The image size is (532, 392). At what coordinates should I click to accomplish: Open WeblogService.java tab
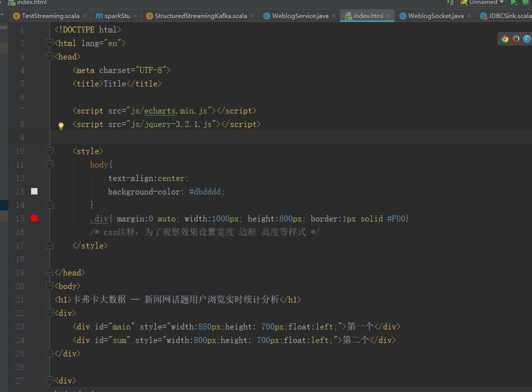pyautogui.click(x=300, y=15)
